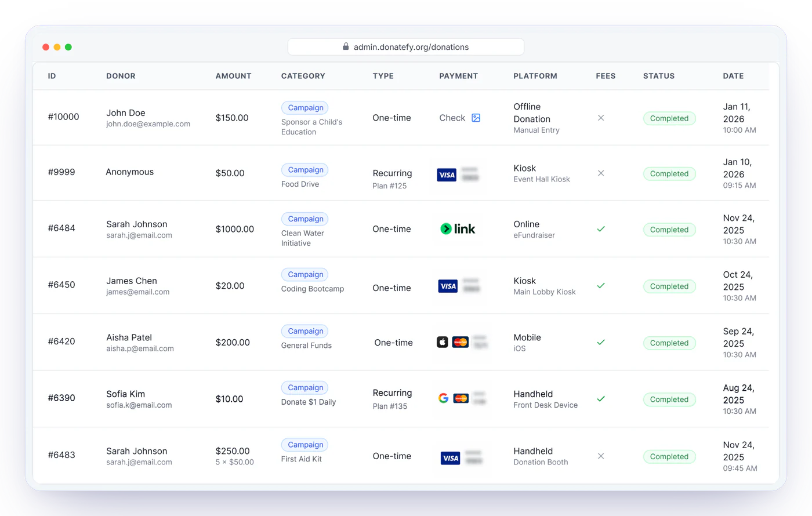Click the Visa icon in donation #6483 row
This screenshot has width=812, height=516.
point(451,458)
